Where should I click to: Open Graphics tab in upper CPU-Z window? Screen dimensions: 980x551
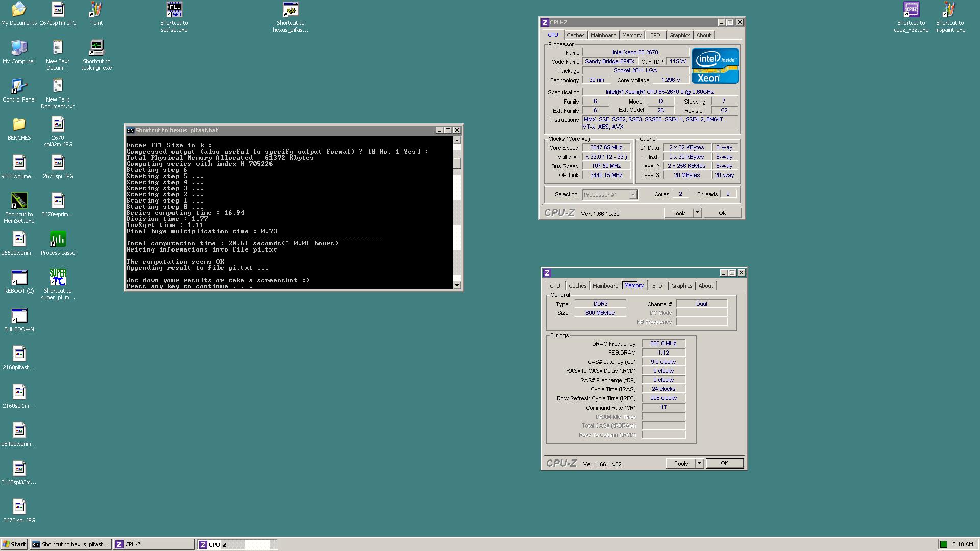(x=679, y=35)
